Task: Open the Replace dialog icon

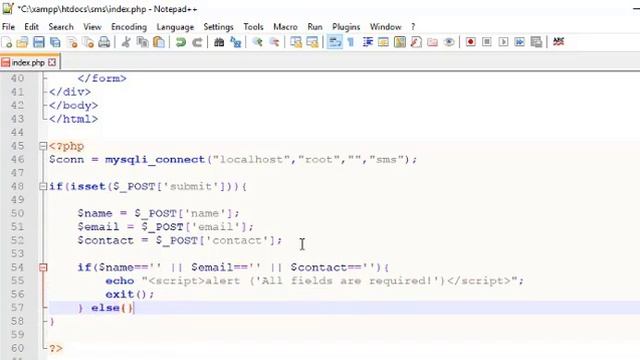Action: click(236, 42)
